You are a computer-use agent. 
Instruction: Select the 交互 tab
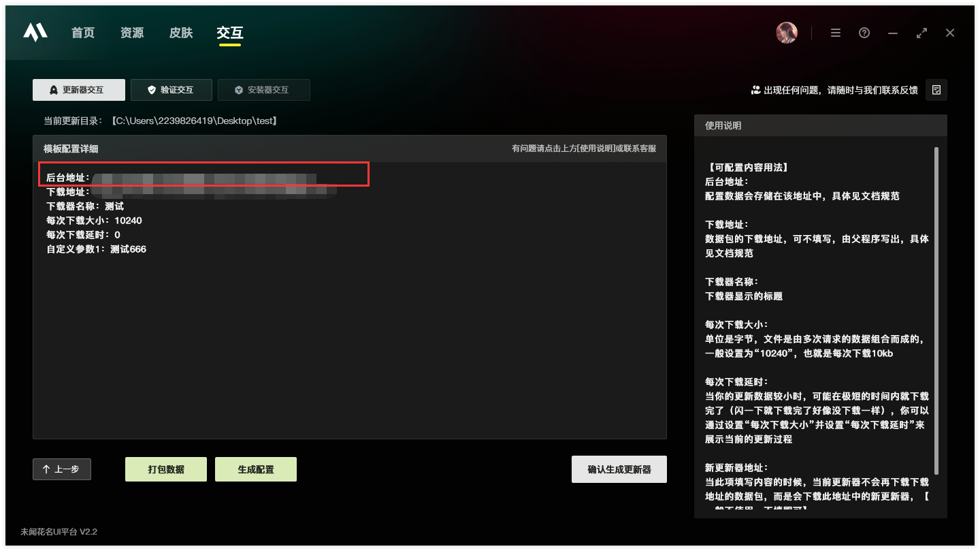coord(230,33)
